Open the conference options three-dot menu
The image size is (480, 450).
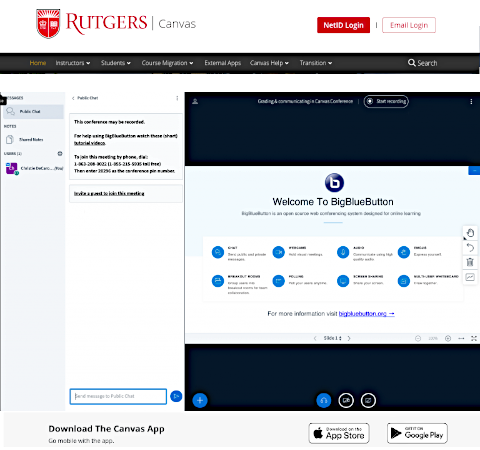[471, 101]
